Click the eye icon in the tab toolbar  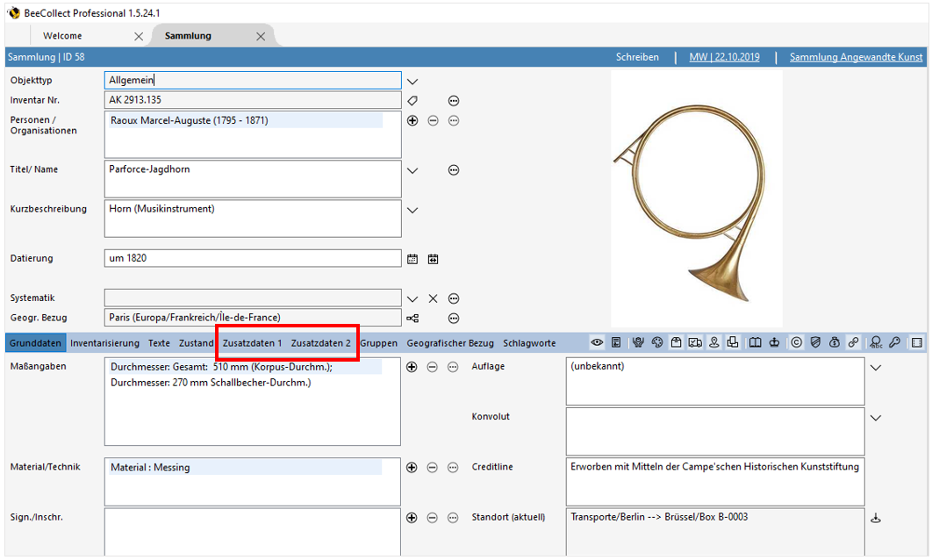[x=597, y=343]
